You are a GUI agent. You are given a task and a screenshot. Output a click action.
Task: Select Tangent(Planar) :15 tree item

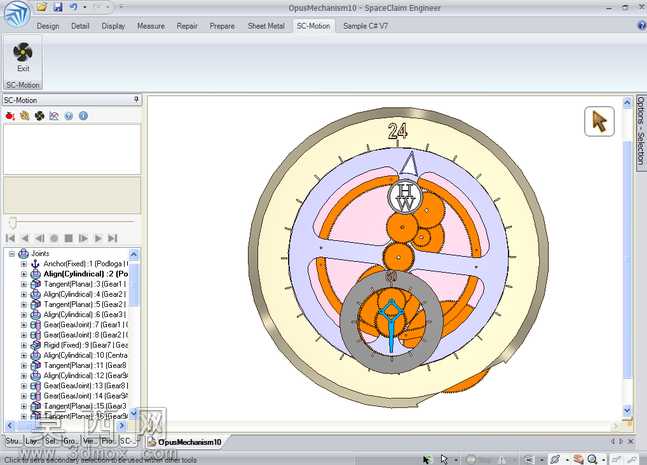(85, 406)
